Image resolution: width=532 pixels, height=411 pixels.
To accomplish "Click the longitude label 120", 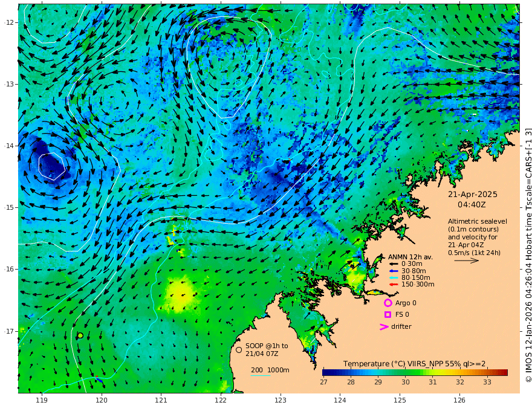I will [x=102, y=401].
